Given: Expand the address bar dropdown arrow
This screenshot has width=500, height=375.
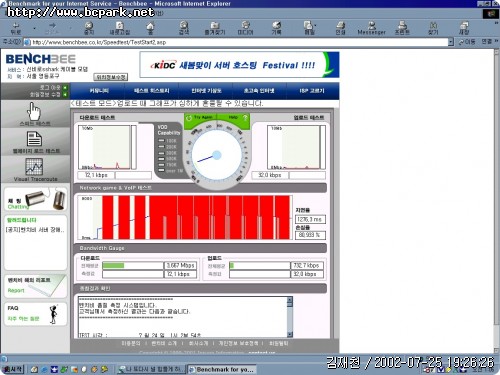Looking at the screenshot, I should pyautogui.click(x=451, y=42).
